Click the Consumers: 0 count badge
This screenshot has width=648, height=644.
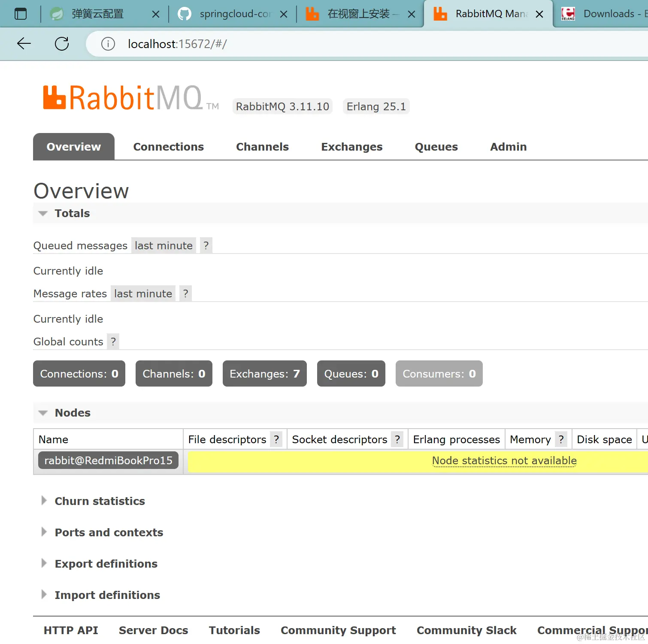(439, 374)
